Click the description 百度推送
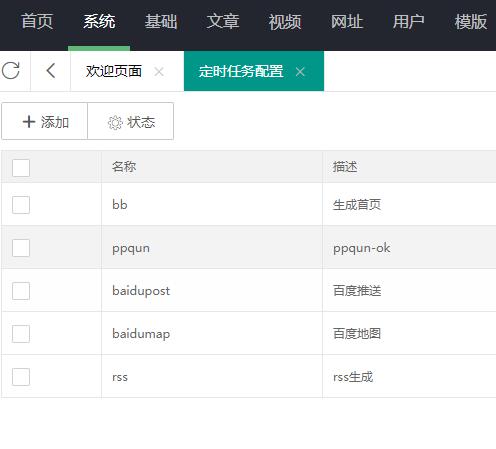Screen dimensions: 496x449 (x=357, y=291)
